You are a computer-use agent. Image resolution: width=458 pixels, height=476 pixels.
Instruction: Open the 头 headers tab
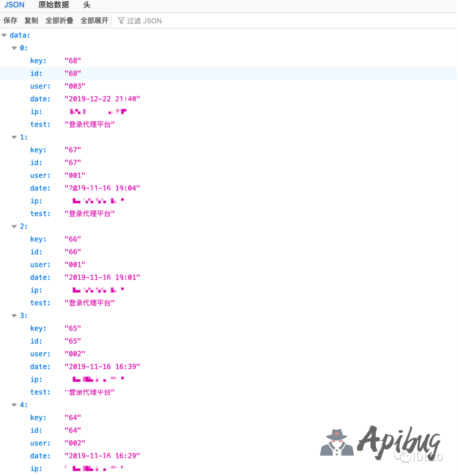click(87, 5)
